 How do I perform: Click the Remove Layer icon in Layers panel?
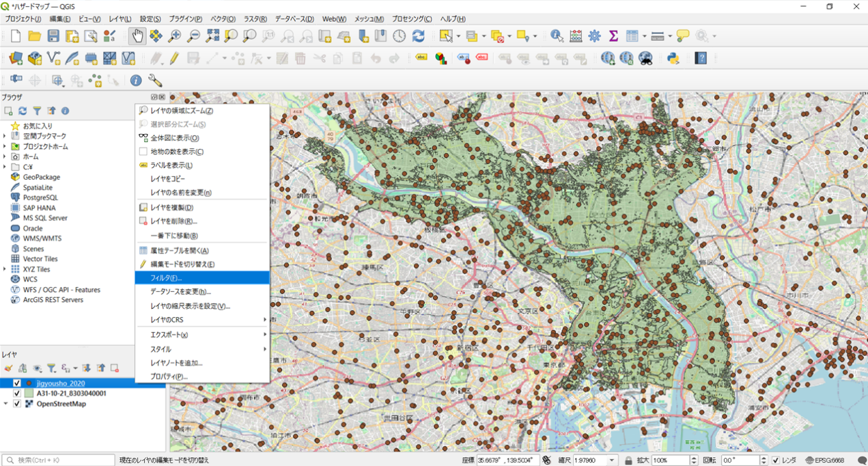(x=115, y=368)
